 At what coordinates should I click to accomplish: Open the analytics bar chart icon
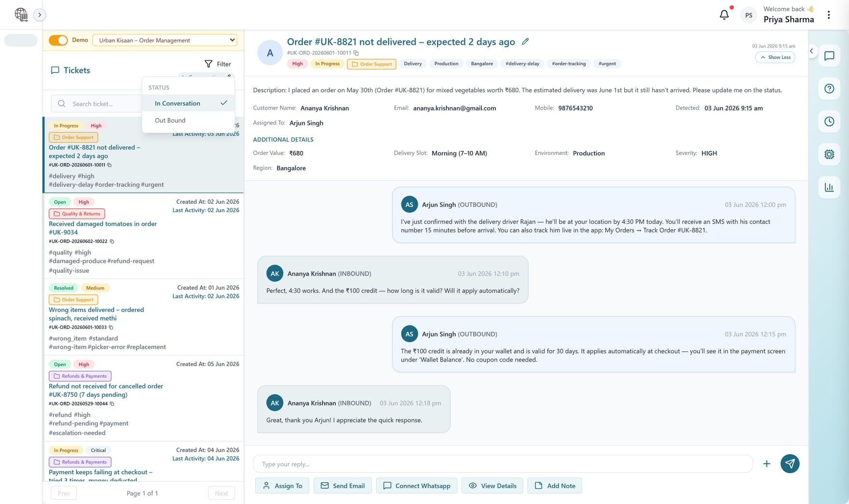coord(829,187)
